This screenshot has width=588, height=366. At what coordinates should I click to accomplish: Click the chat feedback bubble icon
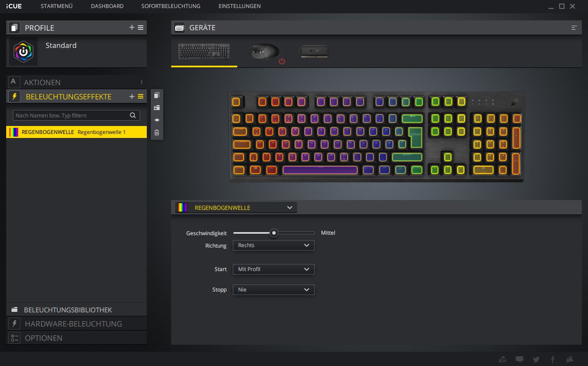tap(519, 359)
